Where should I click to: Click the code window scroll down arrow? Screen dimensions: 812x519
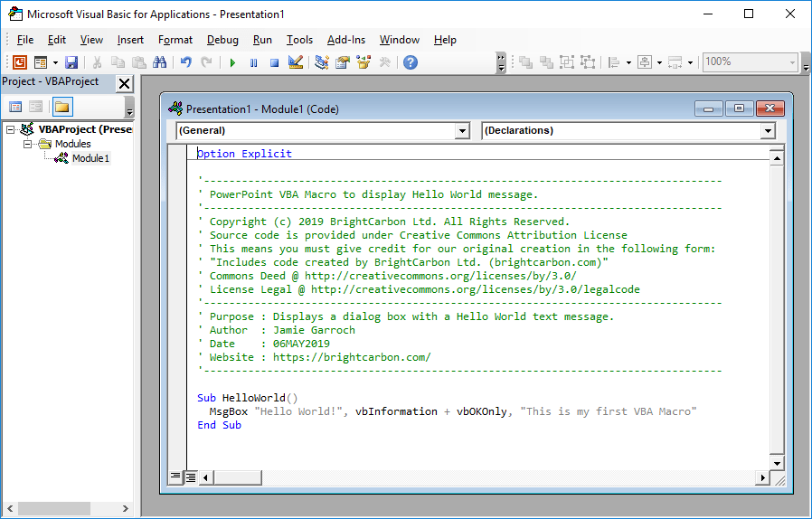[x=776, y=464]
